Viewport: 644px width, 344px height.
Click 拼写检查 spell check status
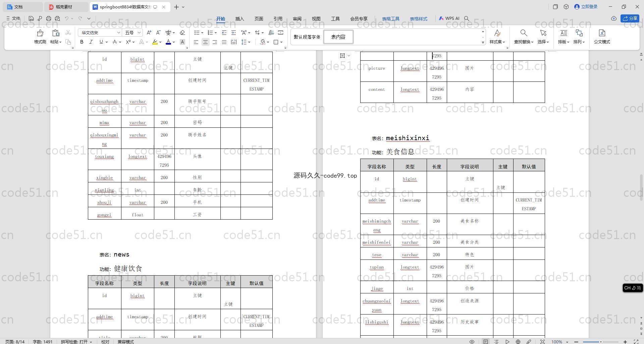click(76, 342)
